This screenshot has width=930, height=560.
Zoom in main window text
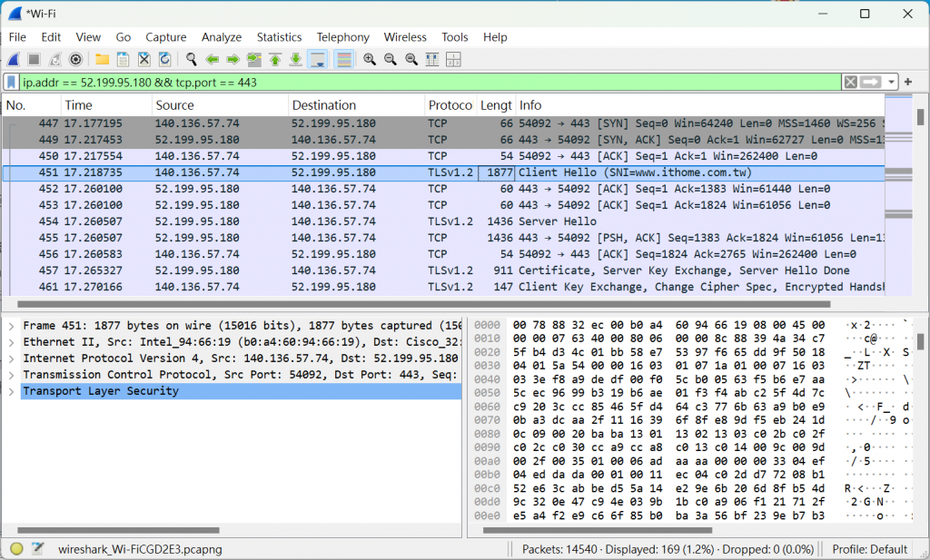(370, 59)
